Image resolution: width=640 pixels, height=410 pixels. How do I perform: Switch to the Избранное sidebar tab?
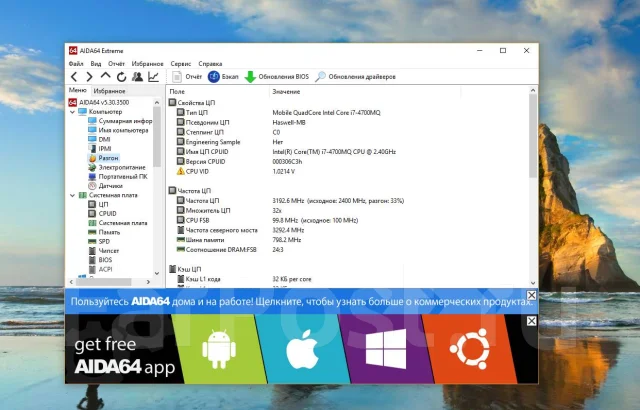pos(109,91)
